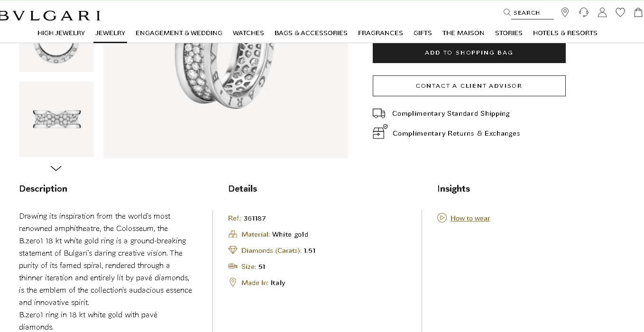Open the Engagement & Wedding menu
644x332 pixels.
179,33
